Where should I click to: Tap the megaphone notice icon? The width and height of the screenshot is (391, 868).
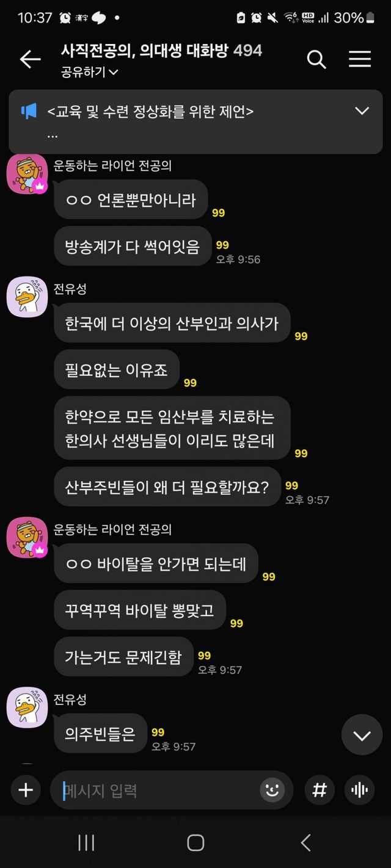[x=29, y=111]
